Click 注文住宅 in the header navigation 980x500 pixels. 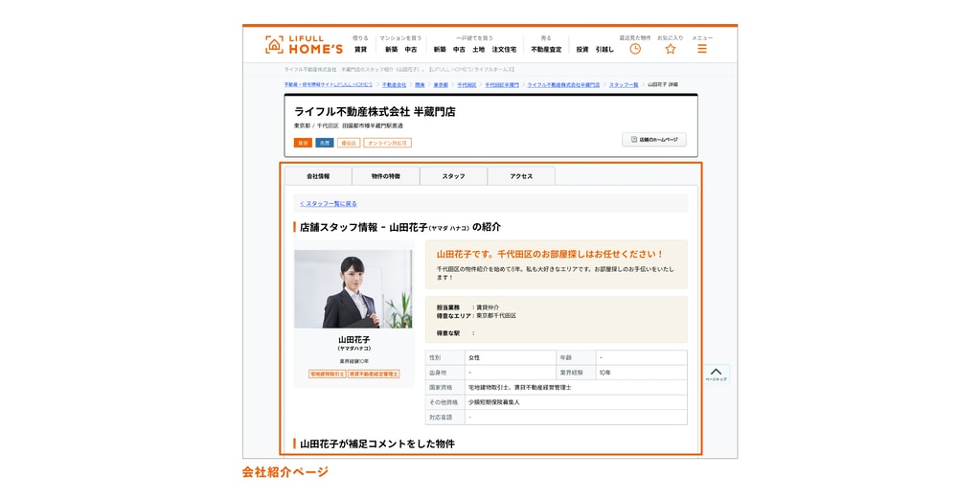click(x=504, y=50)
